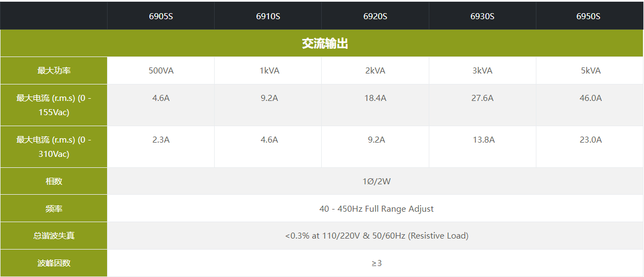Select the 27.6A current value
Screen dimensions: 644x277
pos(483,98)
